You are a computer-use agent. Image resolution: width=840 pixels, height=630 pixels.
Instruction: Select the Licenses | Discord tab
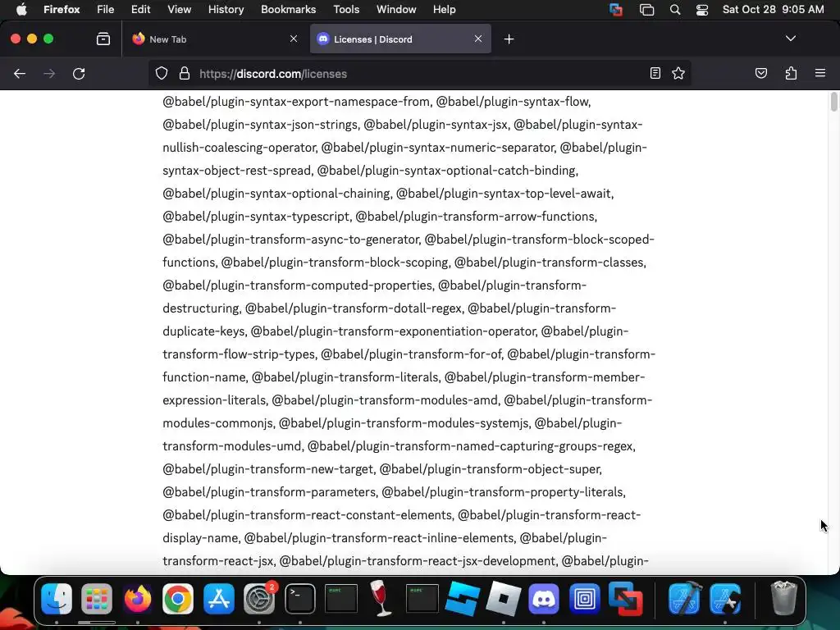coord(400,39)
